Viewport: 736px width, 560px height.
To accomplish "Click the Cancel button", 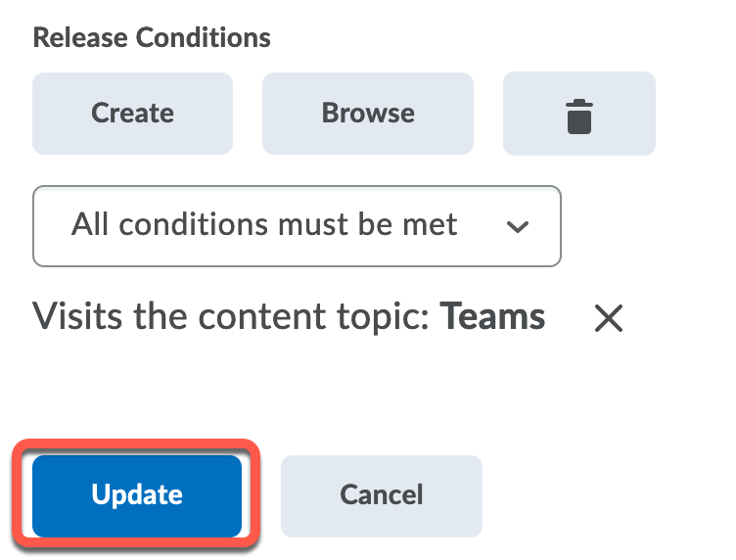I will click(x=381, y=495).
